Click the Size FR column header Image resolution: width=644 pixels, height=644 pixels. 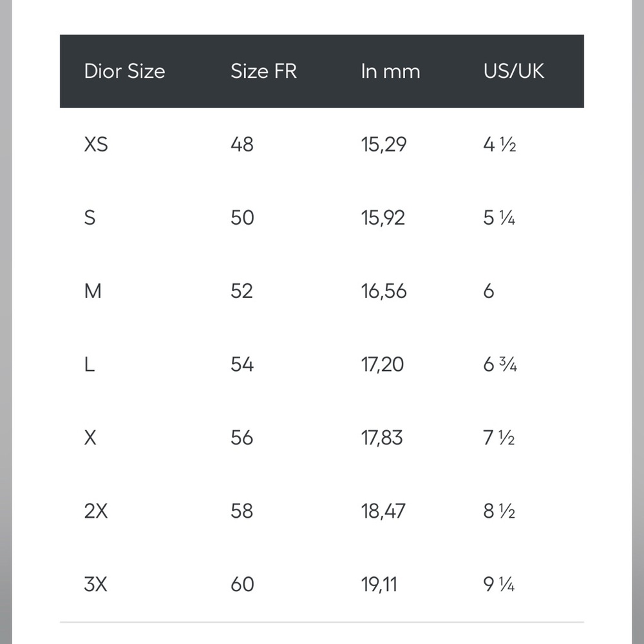[x=263, y=71]
